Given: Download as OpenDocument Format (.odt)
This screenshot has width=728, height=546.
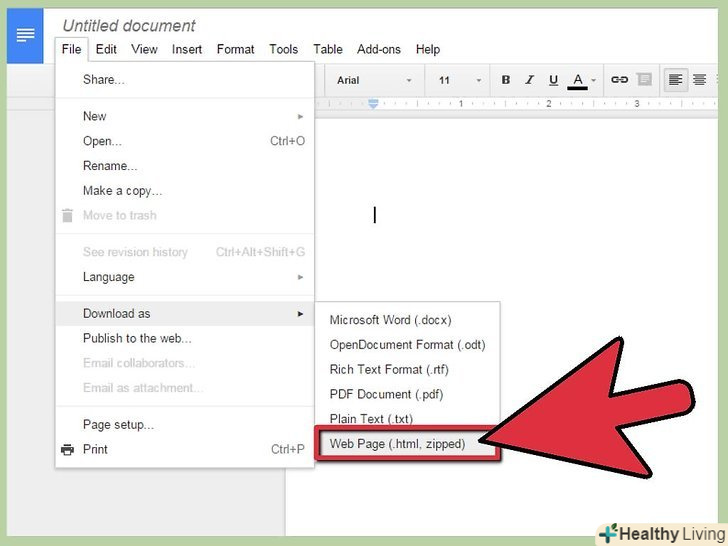Looking at the screenshot, I should click(407, 344).
